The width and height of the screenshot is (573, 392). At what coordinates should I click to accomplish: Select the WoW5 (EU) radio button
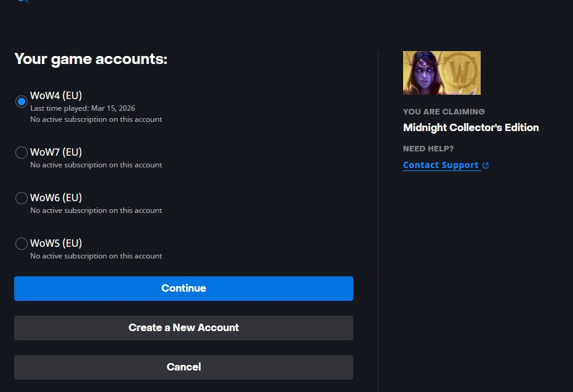click(22, 244)
